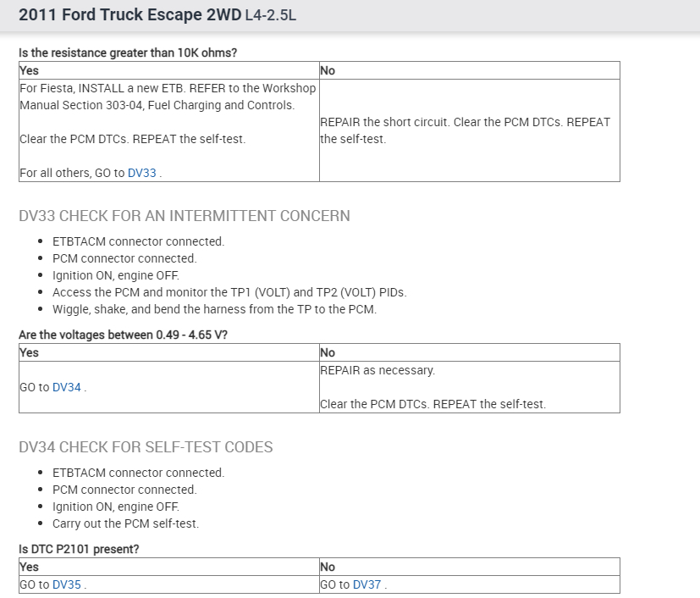Viewport: 700px width, 598px height.
Task: Follow the DV34 link
Action: (x=66, y=387)
